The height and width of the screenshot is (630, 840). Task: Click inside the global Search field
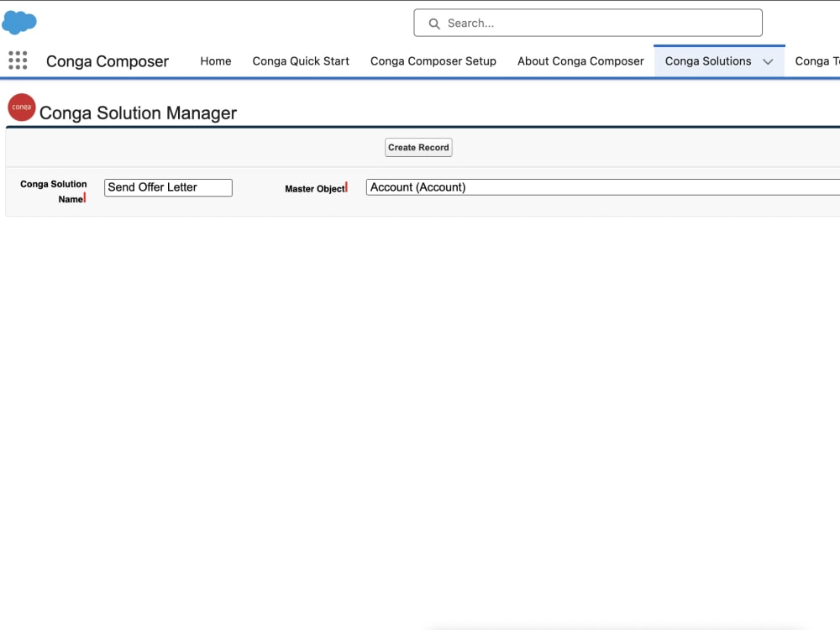(588, 23)
